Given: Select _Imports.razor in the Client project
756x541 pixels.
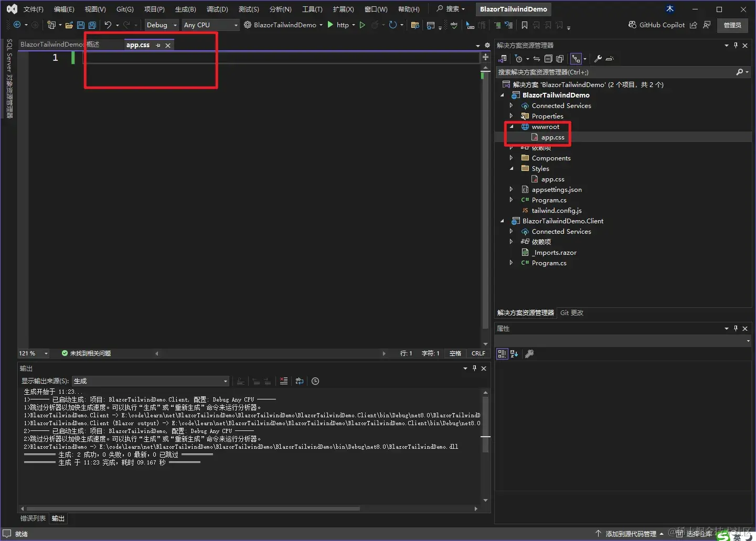Looking at the screenshot, I should 555,253.
